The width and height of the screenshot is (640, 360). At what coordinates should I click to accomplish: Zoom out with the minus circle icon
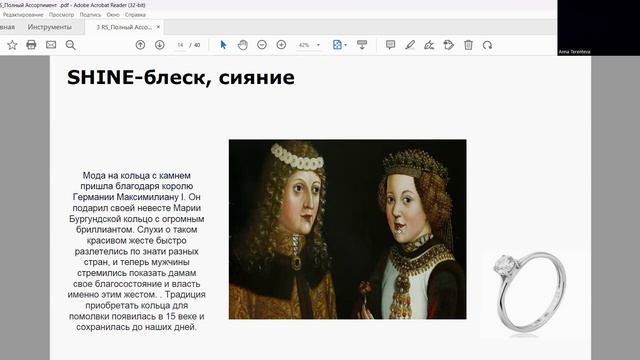(262, 45)
